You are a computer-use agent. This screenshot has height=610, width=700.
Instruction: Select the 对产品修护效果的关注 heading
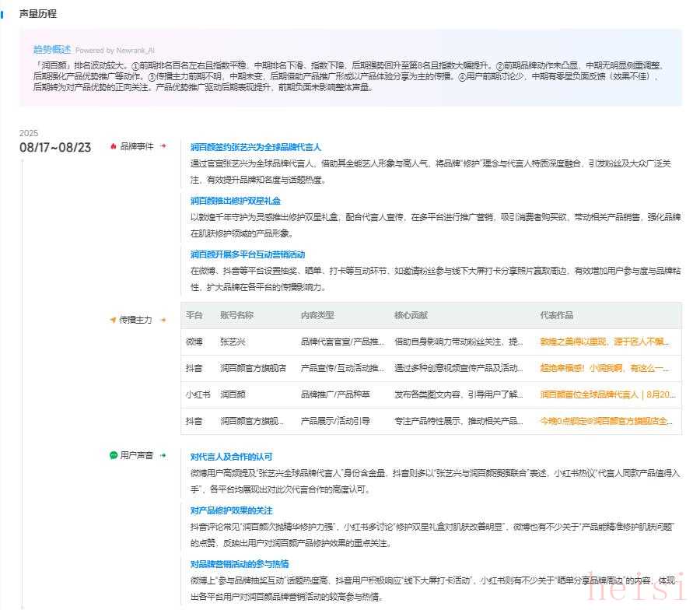click(x=231, y=510)
